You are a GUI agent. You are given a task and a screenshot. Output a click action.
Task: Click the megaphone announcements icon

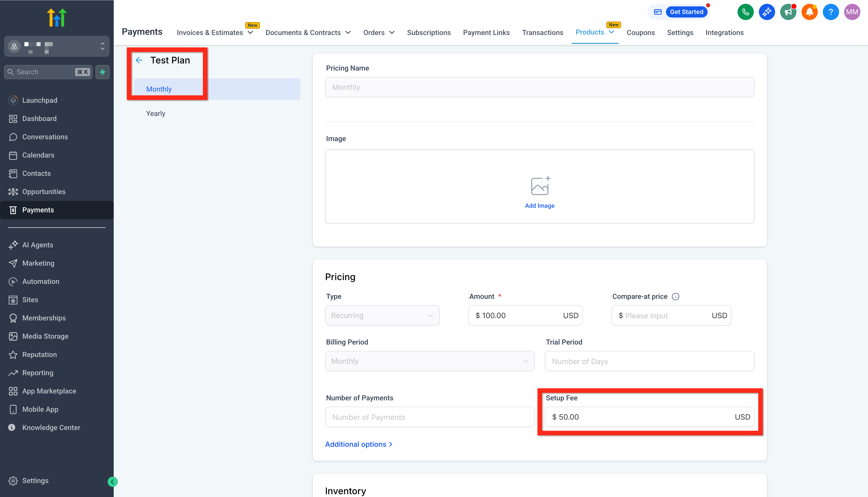(788, 12)
